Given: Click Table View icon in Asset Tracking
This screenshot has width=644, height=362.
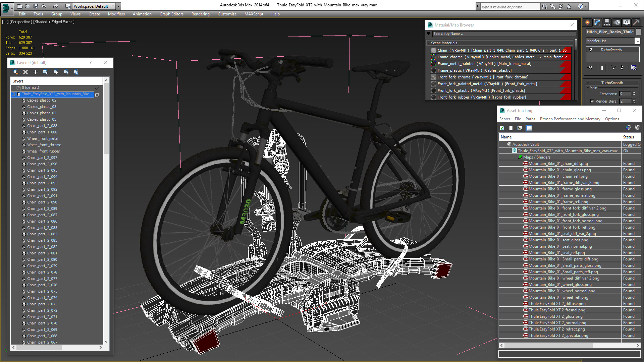Looking at the screenshot, I should [529, 128].
